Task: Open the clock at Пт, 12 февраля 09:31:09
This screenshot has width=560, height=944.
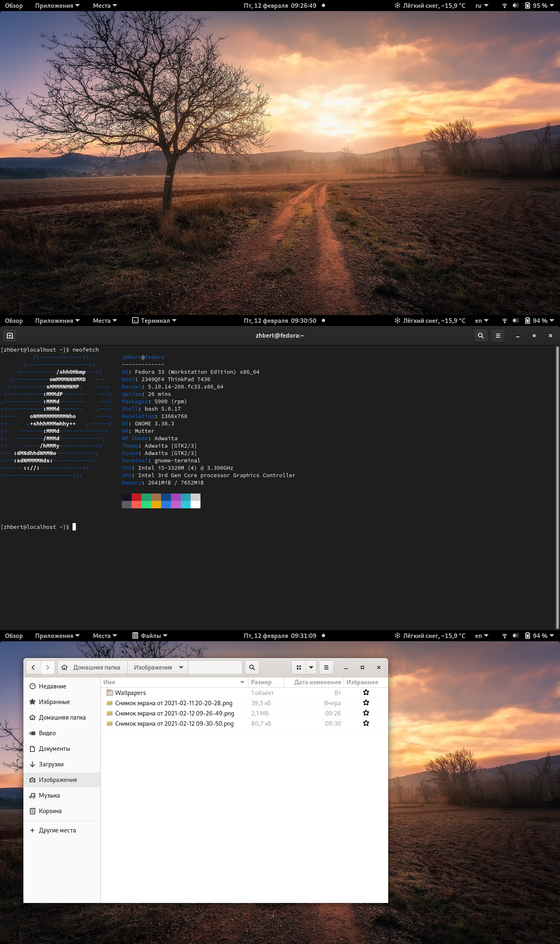Action: [280, 636]
